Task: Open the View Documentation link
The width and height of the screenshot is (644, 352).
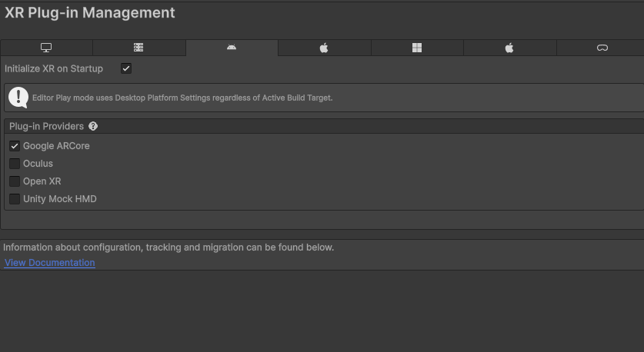Action: [50, 263]
